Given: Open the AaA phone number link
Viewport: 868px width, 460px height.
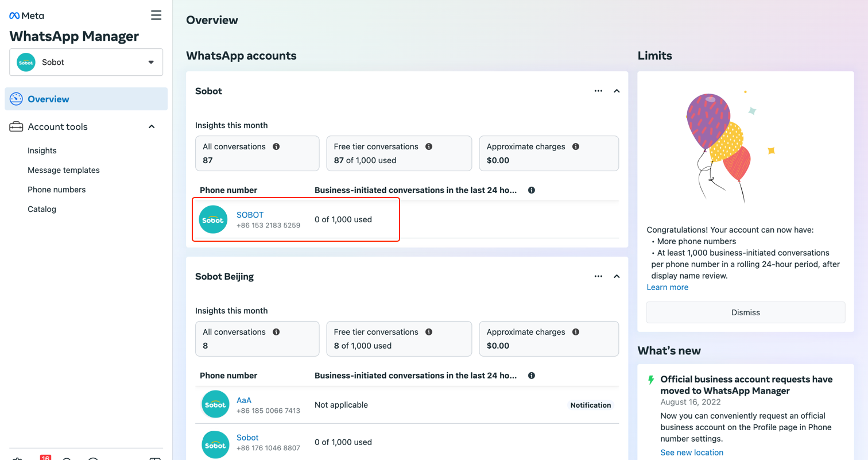Looking at the screenshot, I should click(x=244, y=400).
